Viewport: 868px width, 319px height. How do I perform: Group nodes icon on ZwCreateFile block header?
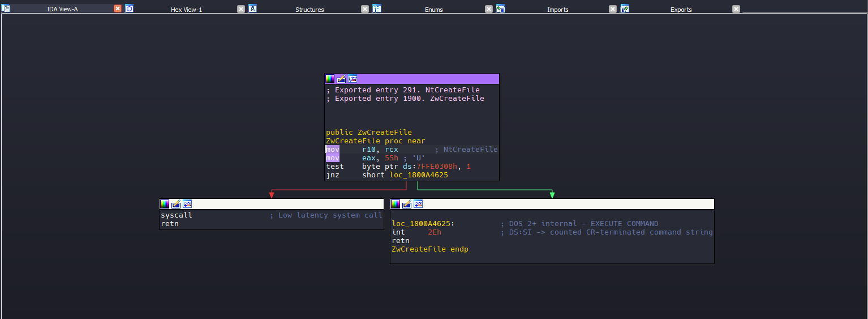click(x=353, y=79)
